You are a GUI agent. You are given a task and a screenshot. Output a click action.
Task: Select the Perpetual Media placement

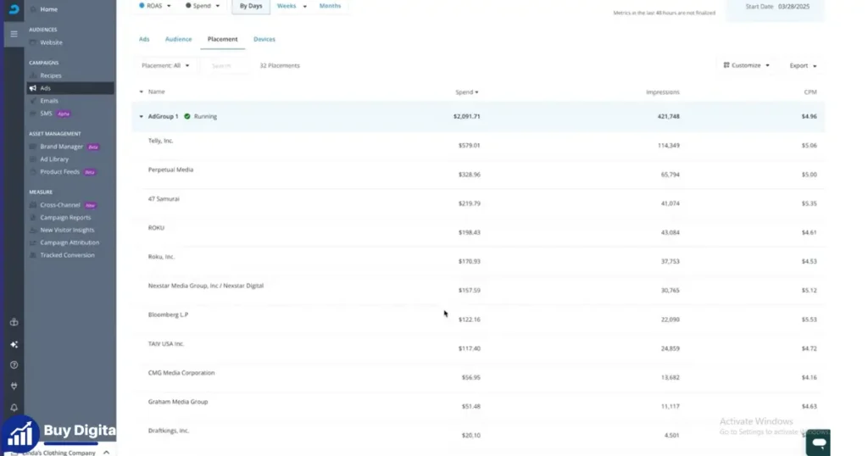(170, 170)
